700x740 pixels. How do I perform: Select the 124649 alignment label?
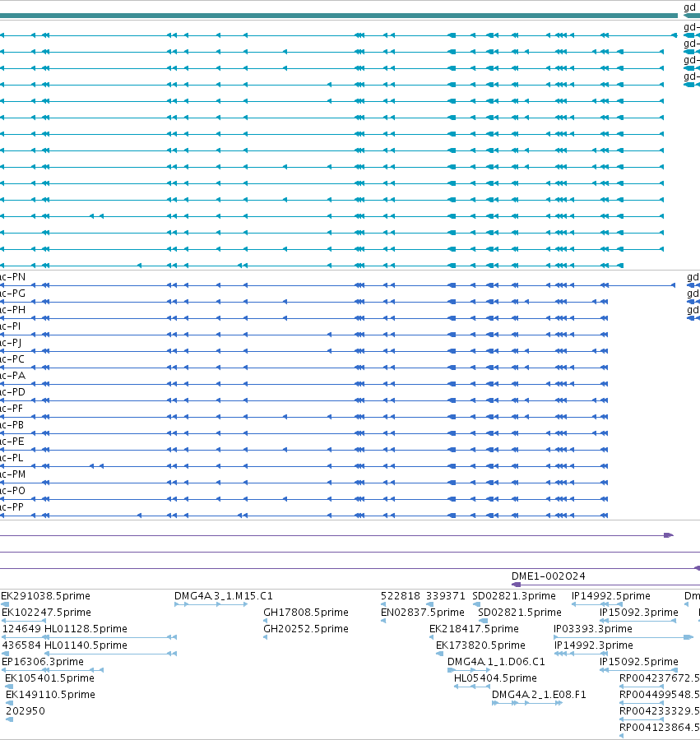click(x=21, y=629)
